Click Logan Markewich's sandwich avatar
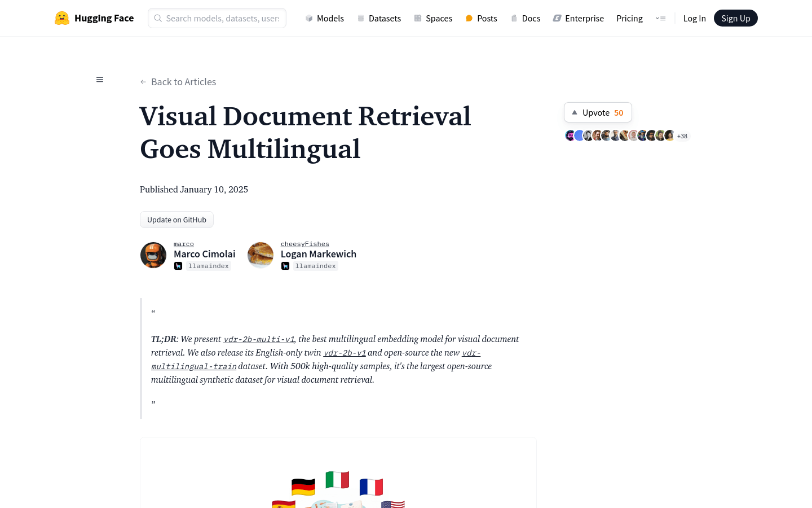The image size is (812, 508). (261, 255)
